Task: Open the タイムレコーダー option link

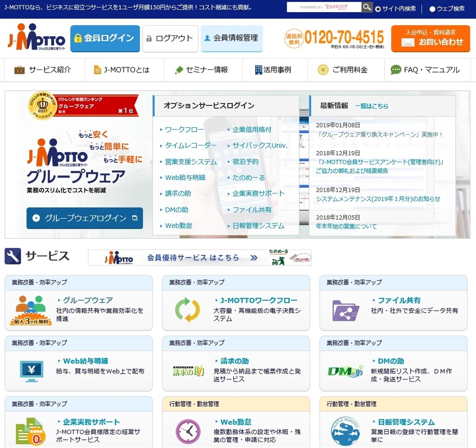Action: pos(190,145)
